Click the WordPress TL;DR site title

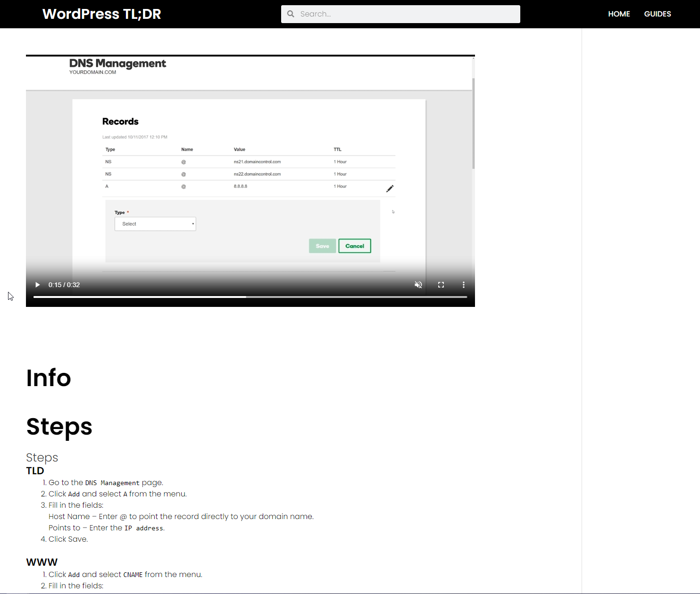[x=102, y=14]
